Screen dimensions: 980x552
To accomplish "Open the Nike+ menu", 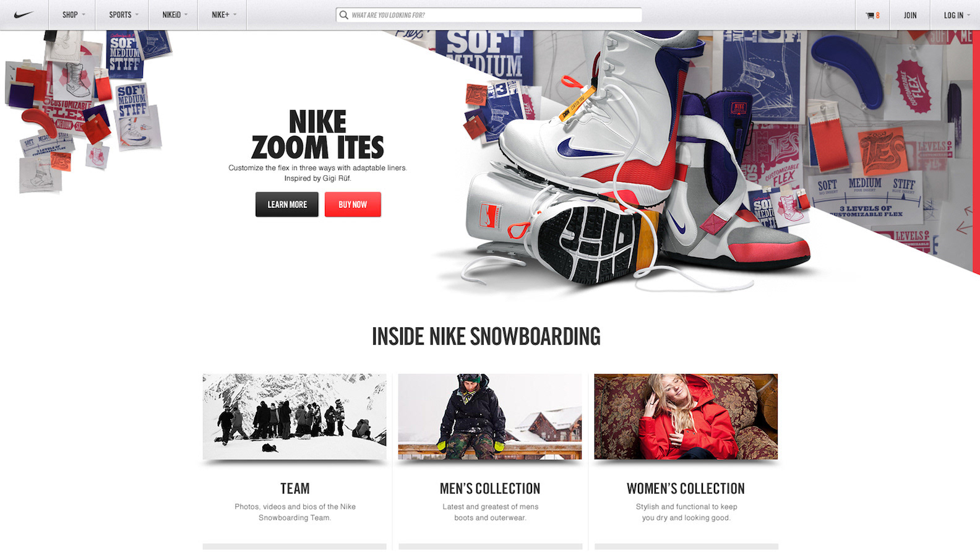I will pyautogui.click(x=223, y=15).
